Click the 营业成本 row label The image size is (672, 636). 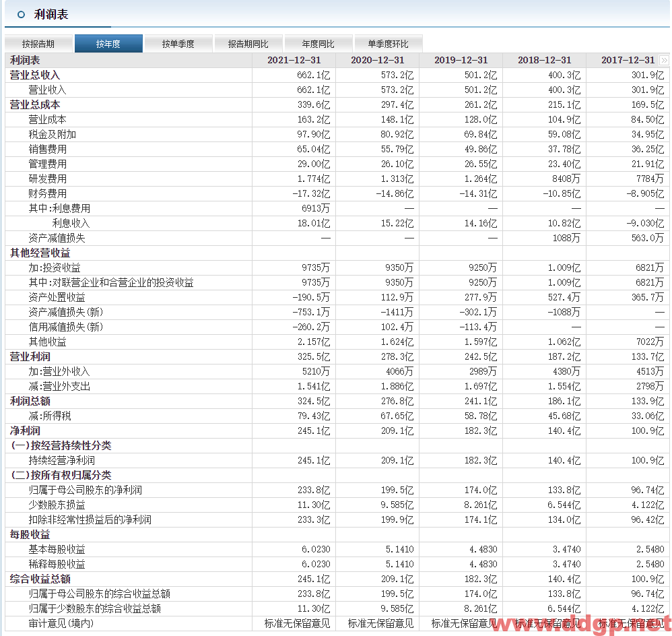[47, 120]
